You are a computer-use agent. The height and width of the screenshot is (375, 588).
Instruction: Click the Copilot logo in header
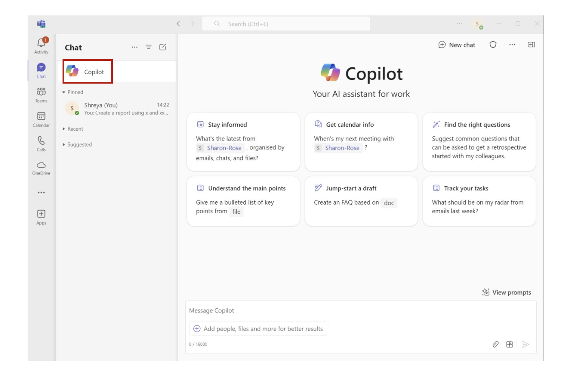(330, 73)
